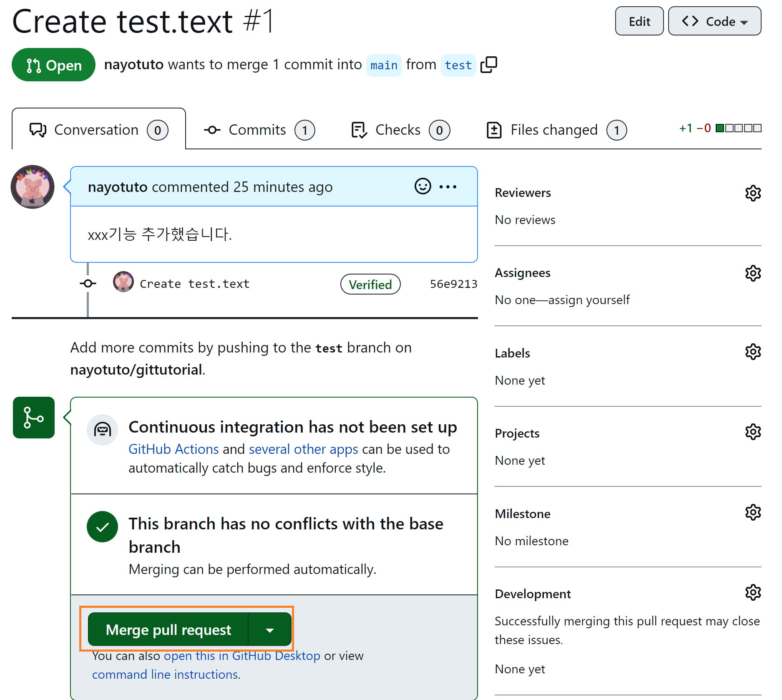This screenshot has width=782, height=700.
Task: Click the Reviewers heading
Action: pos(523,193)
